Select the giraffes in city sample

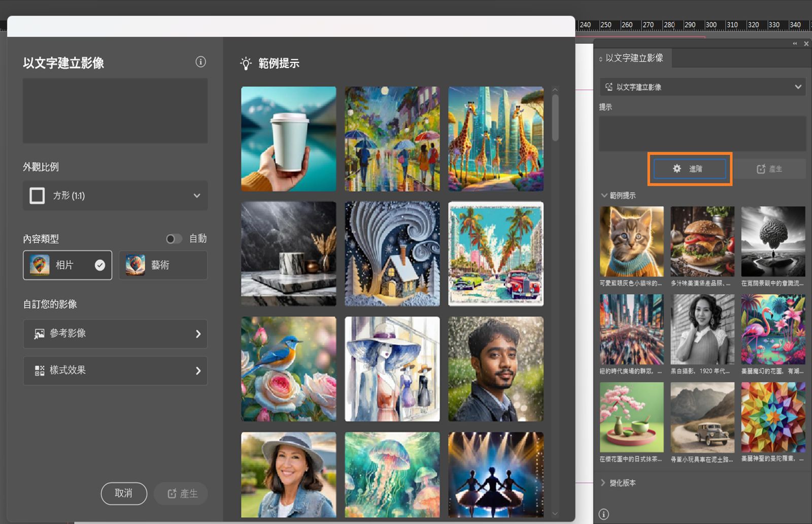click(496, 139)
